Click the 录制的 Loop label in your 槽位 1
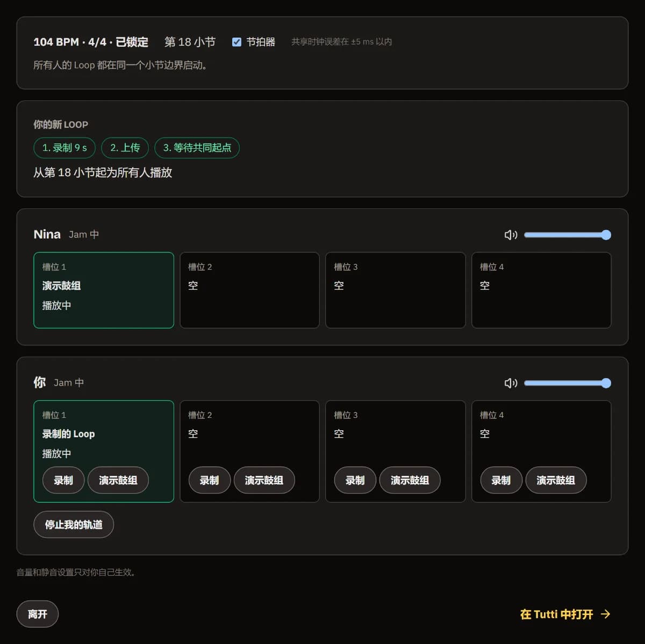 point(68,434)
